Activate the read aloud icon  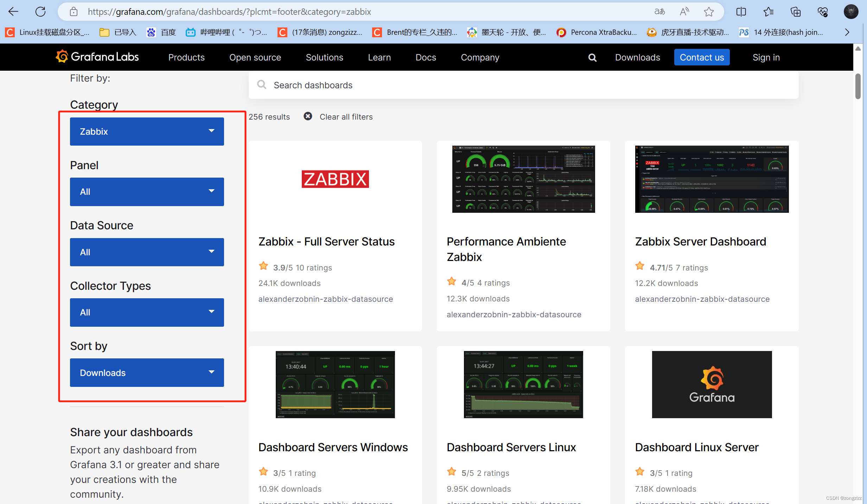coord(684,12)
